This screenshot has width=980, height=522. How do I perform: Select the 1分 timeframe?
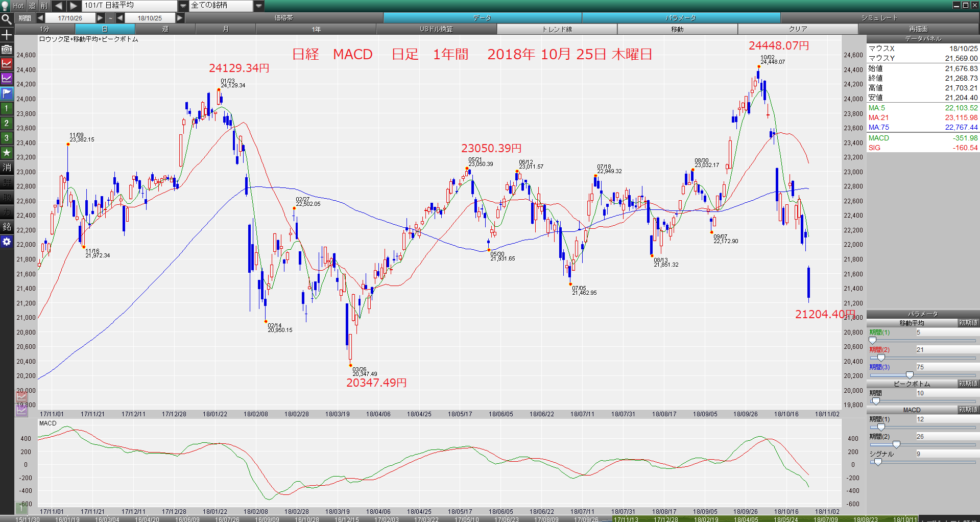click(x=45, y=29)
